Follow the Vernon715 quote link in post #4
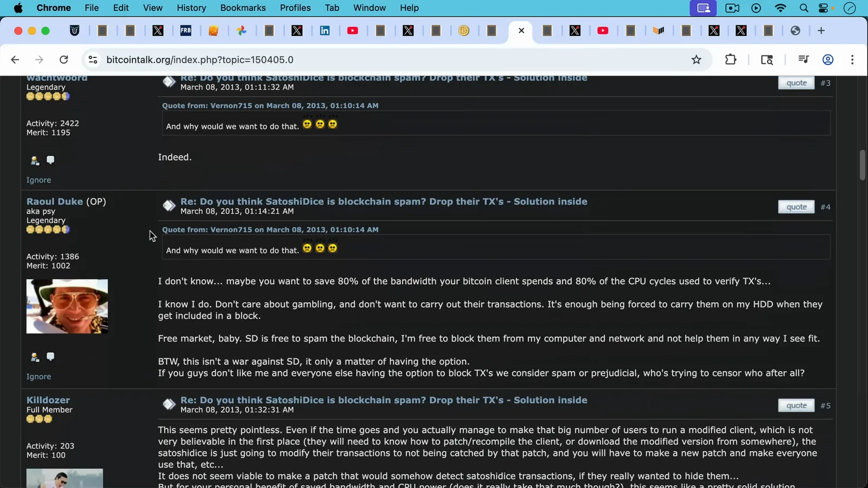This screenshot has width=868, height=488. [x=270, y=229]
